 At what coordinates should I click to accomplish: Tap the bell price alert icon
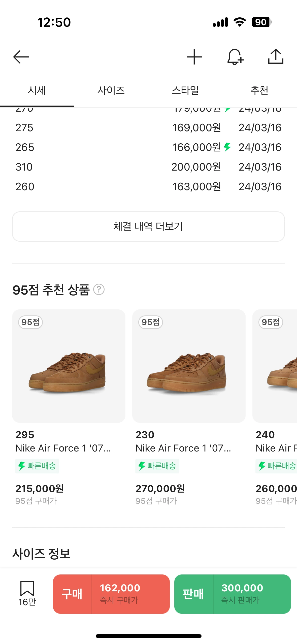[x=235, y=57]
